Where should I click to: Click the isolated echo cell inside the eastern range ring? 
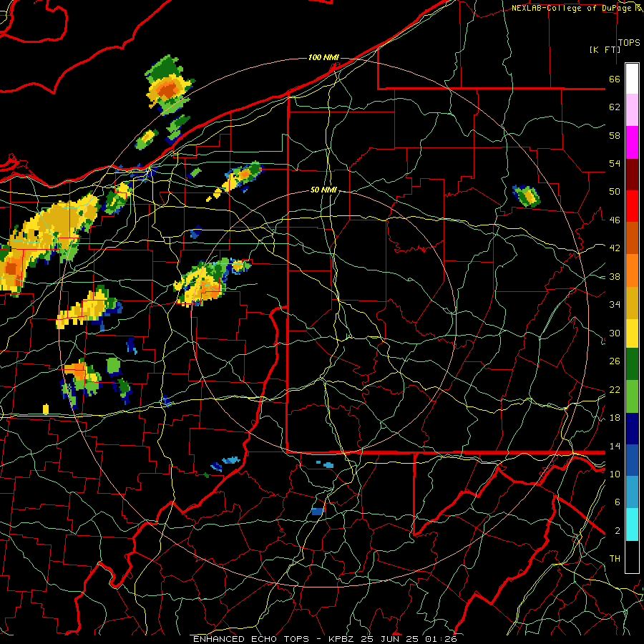click(526, 196)
